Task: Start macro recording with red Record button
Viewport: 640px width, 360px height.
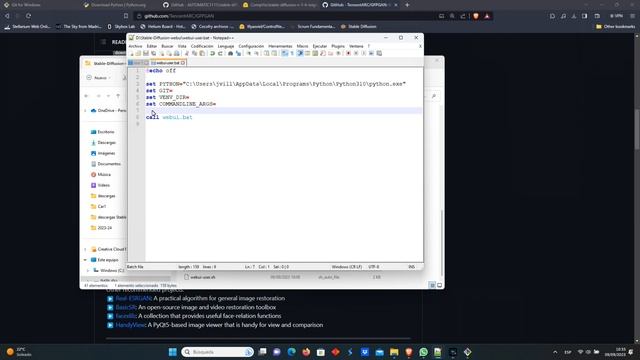Action: (348, 53)
